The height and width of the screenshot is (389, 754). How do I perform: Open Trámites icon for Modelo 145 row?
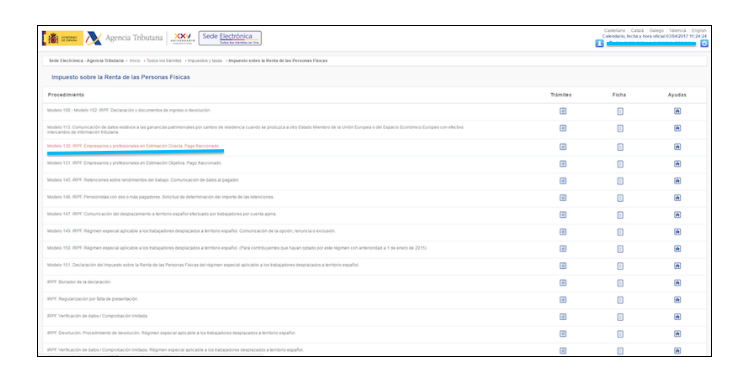coord(563,180)
